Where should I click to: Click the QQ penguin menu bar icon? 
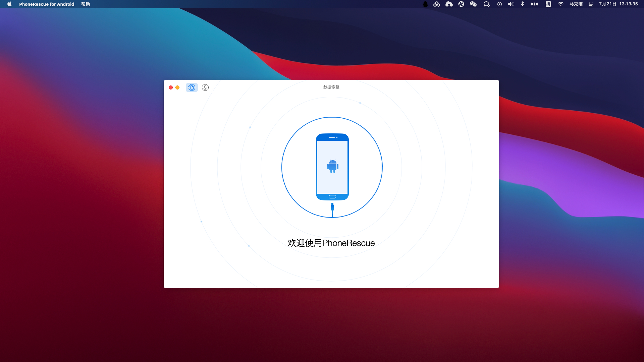coord(425,4)
